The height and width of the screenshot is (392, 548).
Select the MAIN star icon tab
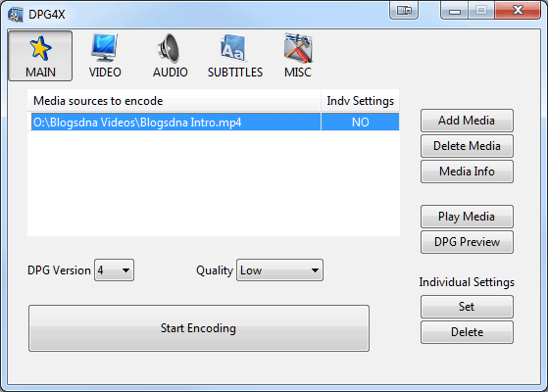pyautogui.click(x=40, y=56)
